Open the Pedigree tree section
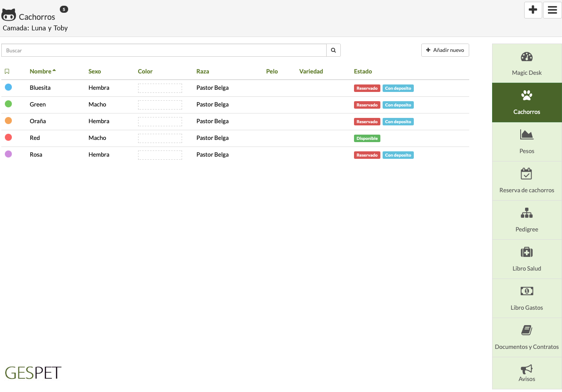562x392 pixels. point(526,220)
